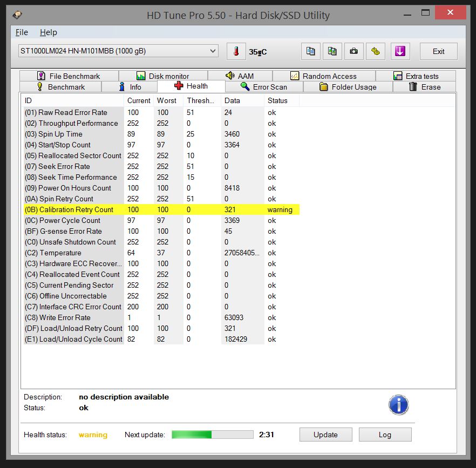This screenshot has width=476, height=468.
Task: Select the (C0) Unsafe Shutdown Count row
Action: 161,242
